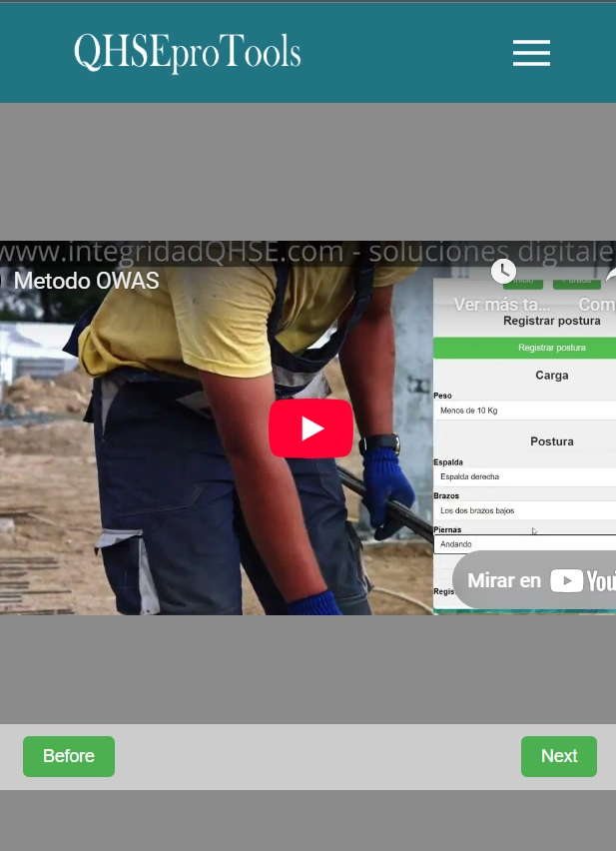Click the green 'Registrar postura' bar
This screenshot has height=851, width=616.
pos(524,348)
